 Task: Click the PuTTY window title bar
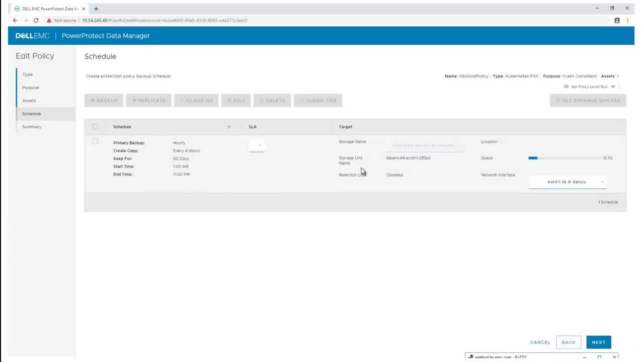tap(541, 357)
